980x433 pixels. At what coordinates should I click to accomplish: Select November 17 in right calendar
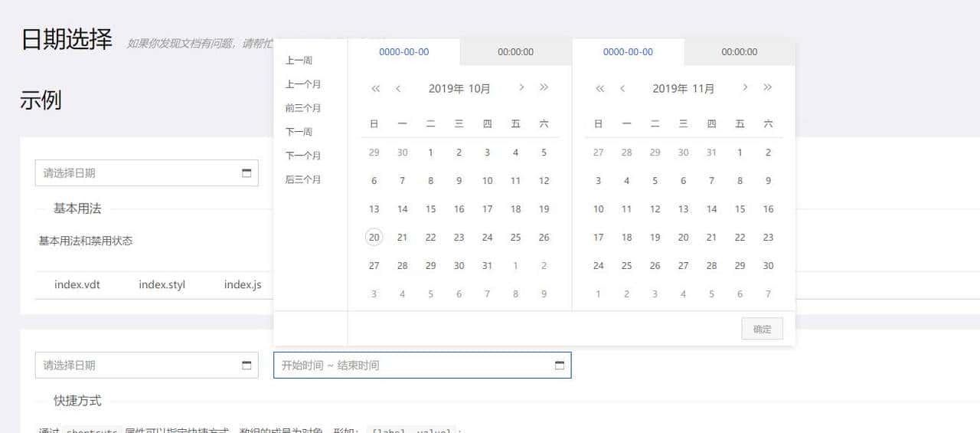click(598, 238)
